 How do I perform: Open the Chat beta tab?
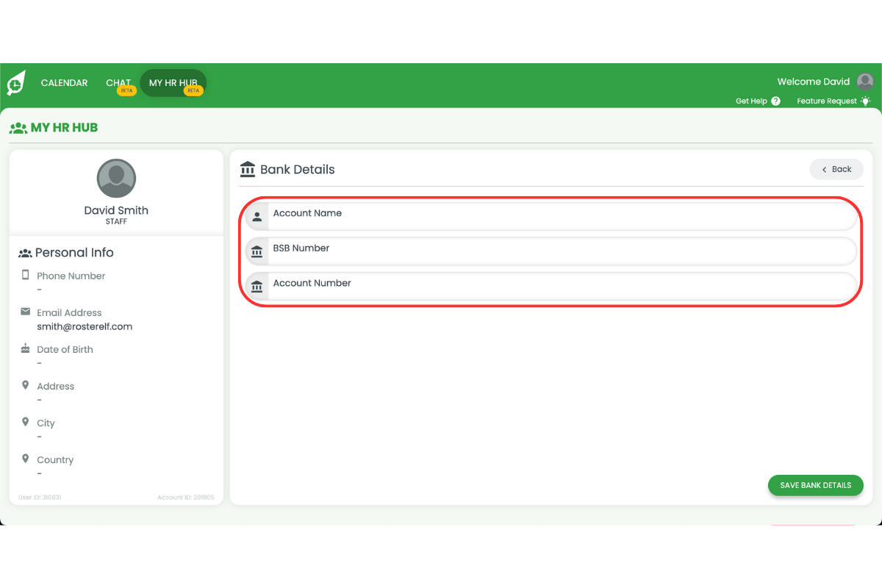tap(118, 83)
